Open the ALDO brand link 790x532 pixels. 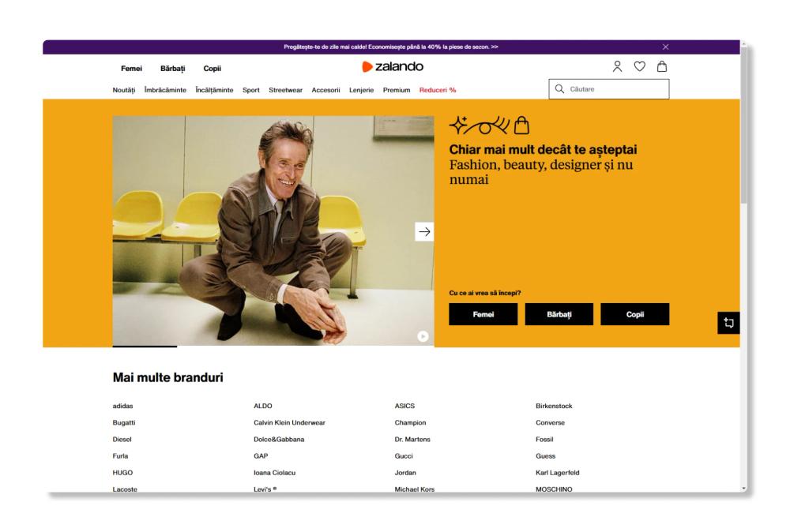point(263,406)
